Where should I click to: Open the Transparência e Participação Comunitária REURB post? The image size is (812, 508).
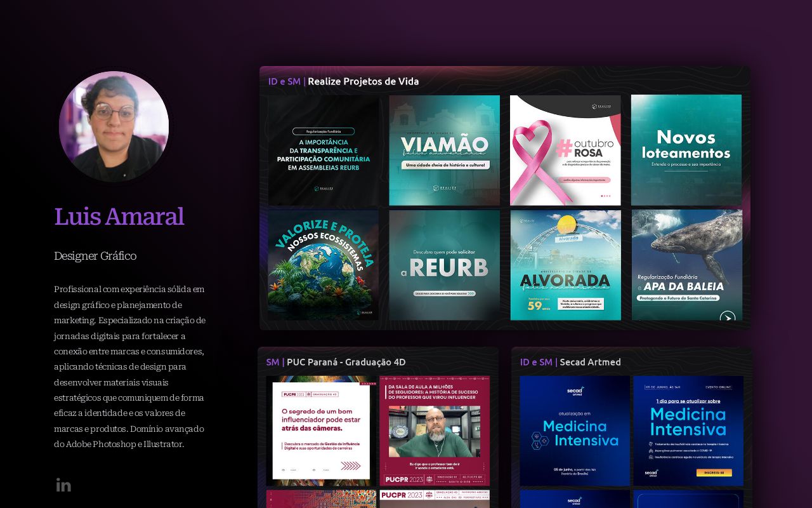click(x=323, y=150)
